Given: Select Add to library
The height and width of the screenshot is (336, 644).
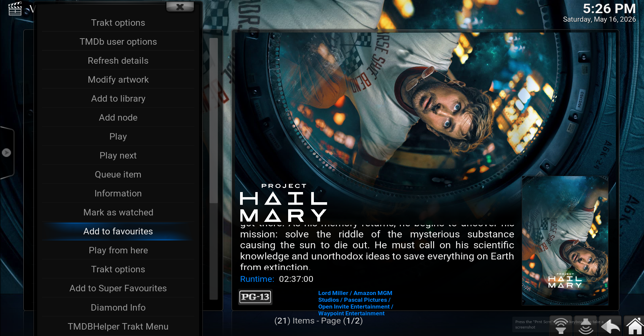Looking at the screenshot, I should point(118,99).
